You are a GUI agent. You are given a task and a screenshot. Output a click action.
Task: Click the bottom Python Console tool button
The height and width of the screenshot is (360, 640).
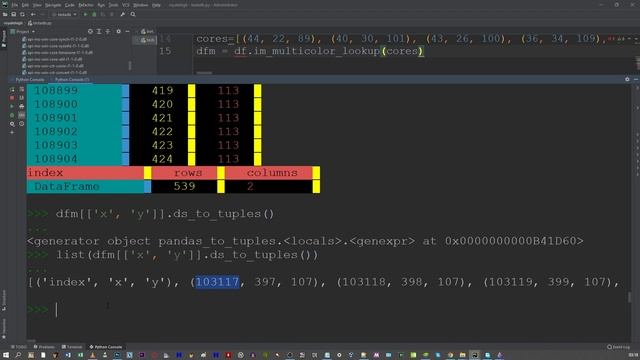(x=106, y=347)
